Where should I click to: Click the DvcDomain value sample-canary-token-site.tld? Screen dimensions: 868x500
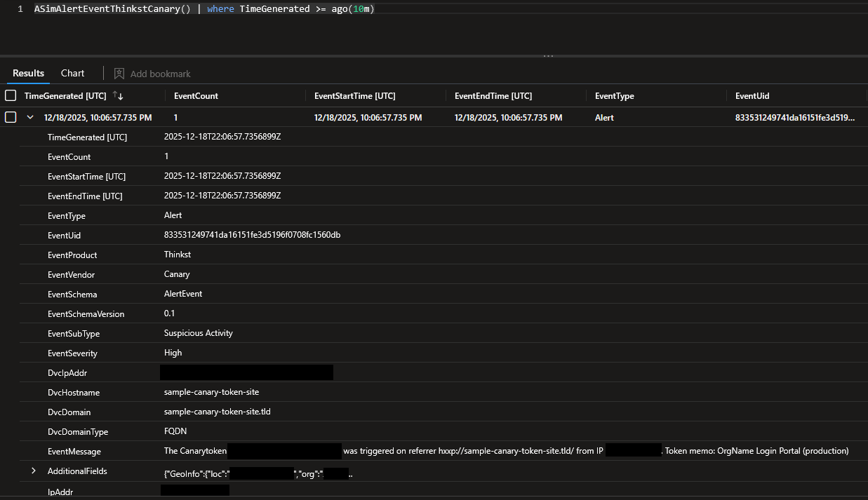tap(218, 412)
